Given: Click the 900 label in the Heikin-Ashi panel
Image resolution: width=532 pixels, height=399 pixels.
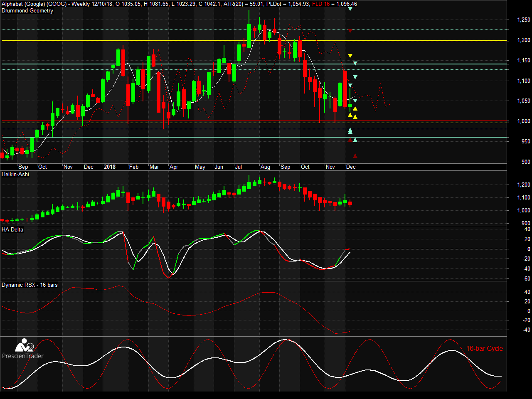Looking at the screenshot, I should 526,224.
